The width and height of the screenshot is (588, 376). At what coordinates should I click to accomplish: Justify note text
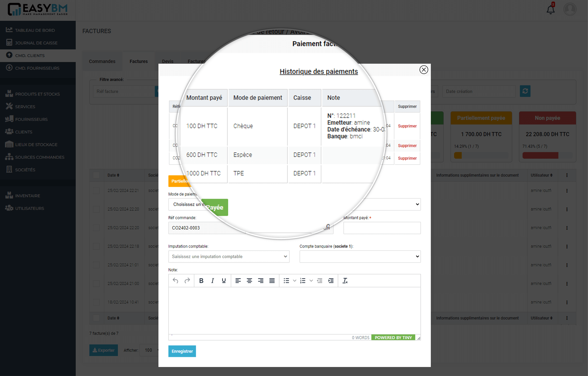click(x=272, y=281)
